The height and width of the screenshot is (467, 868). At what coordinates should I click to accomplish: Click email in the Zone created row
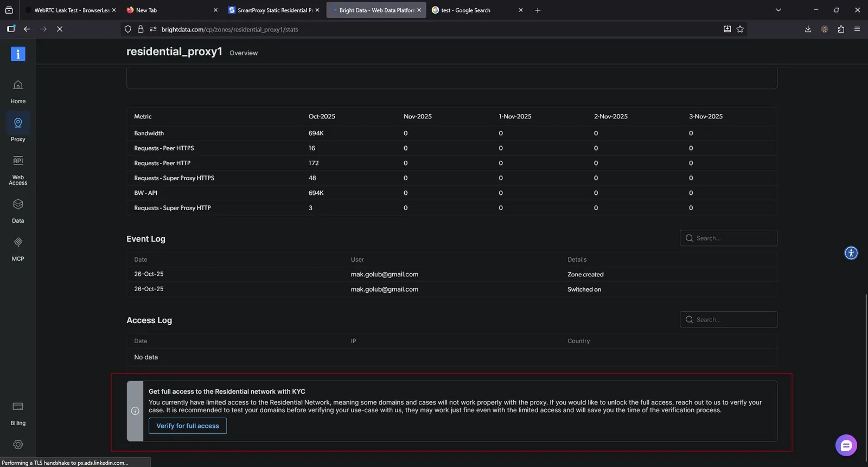385,274
